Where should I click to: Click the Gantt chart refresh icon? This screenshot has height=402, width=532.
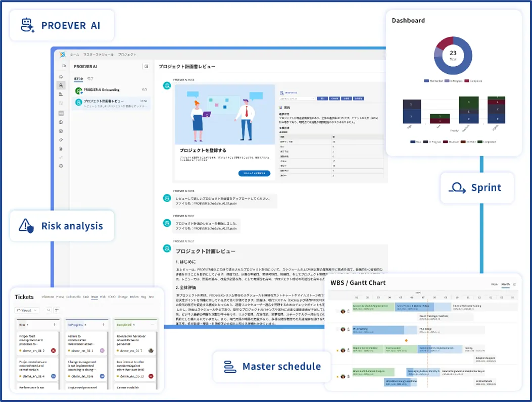pos(514,284)
